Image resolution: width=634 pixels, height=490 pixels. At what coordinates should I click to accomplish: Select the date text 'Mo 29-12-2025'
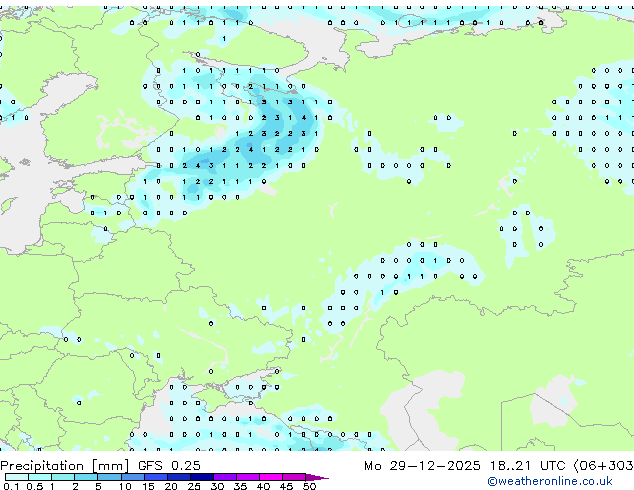(422, 466)
